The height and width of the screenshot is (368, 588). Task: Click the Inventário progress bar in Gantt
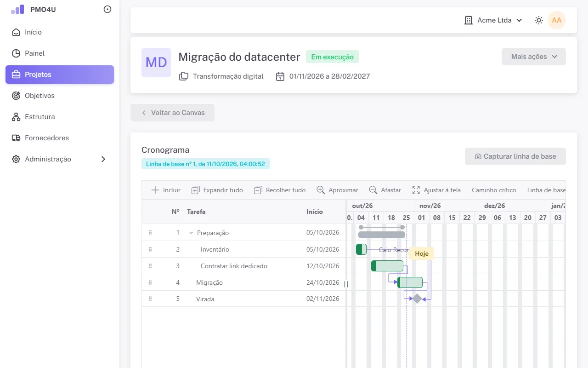pyautogui.click(x=362, y=249)
